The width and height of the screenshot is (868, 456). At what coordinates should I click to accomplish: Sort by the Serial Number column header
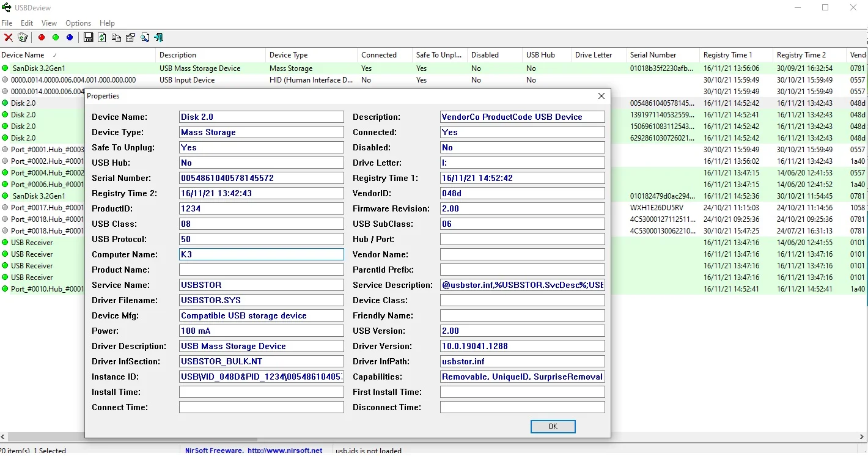(653, 55)
